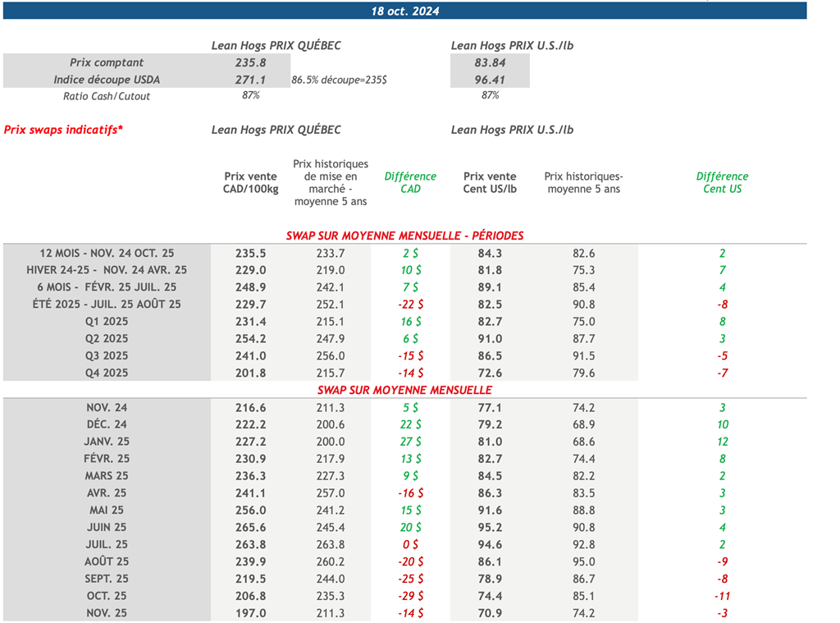840x623 pixels.
Task: Select the 12 MOIS - NOV. 24 OCT. 25 row
Action: pos(107,254)
